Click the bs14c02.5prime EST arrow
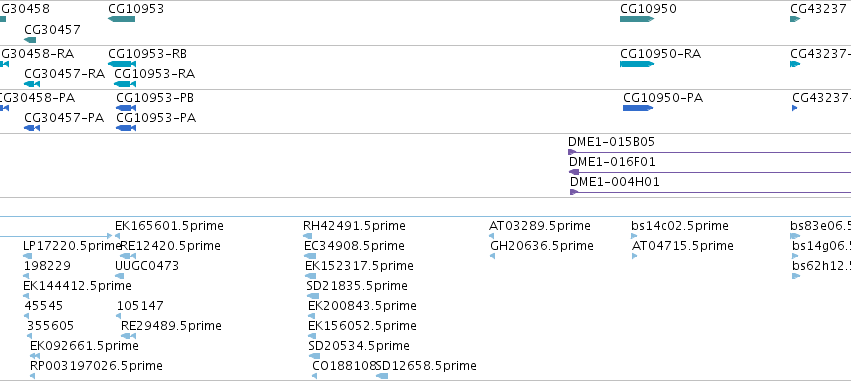 (634, 236)
